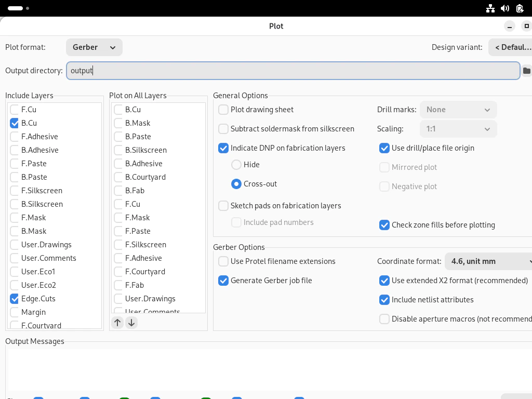The image size is (532, 399).
Task: Check B.Mask in Include Layers
Action: tap(14, 231)
